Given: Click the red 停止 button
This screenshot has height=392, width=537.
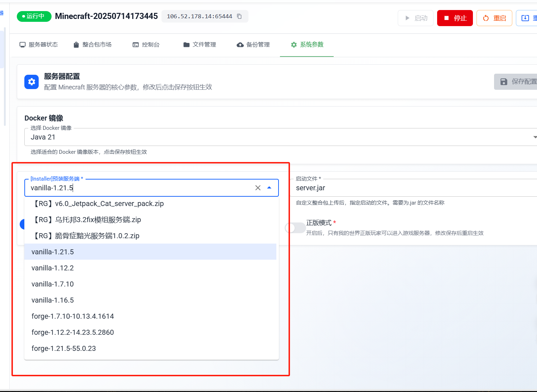Looking at the screenshot, I should (455, 18).
